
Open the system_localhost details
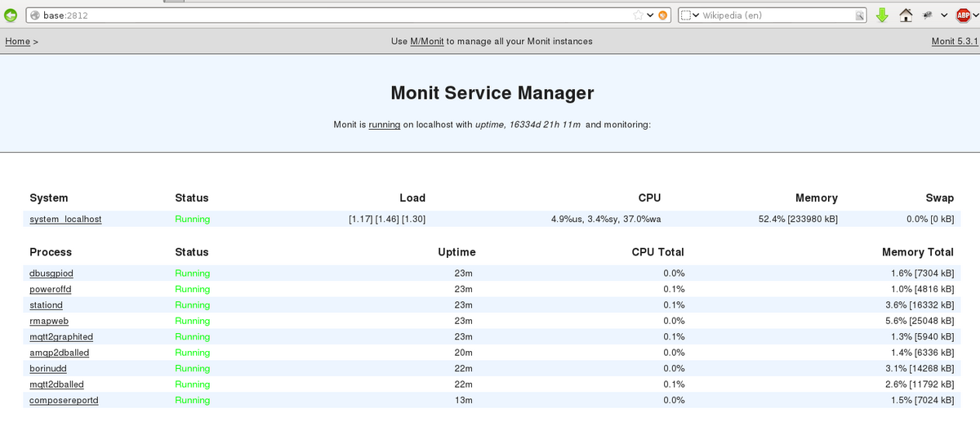pos(65,219)
